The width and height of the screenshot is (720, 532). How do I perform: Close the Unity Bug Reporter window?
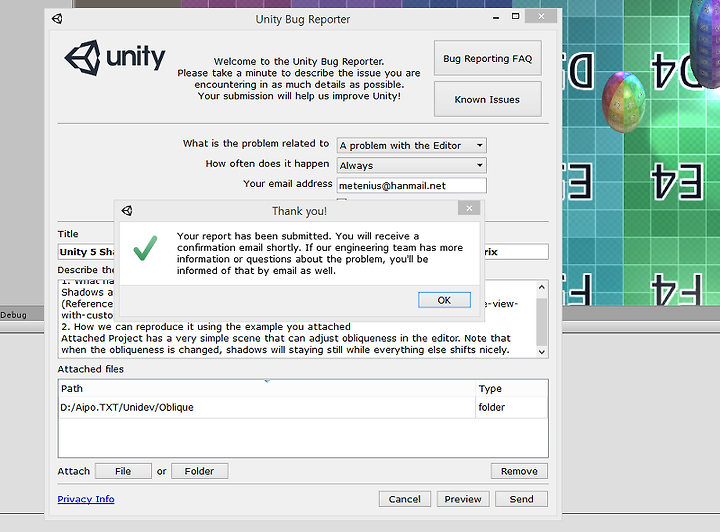[x=541, y=17]
